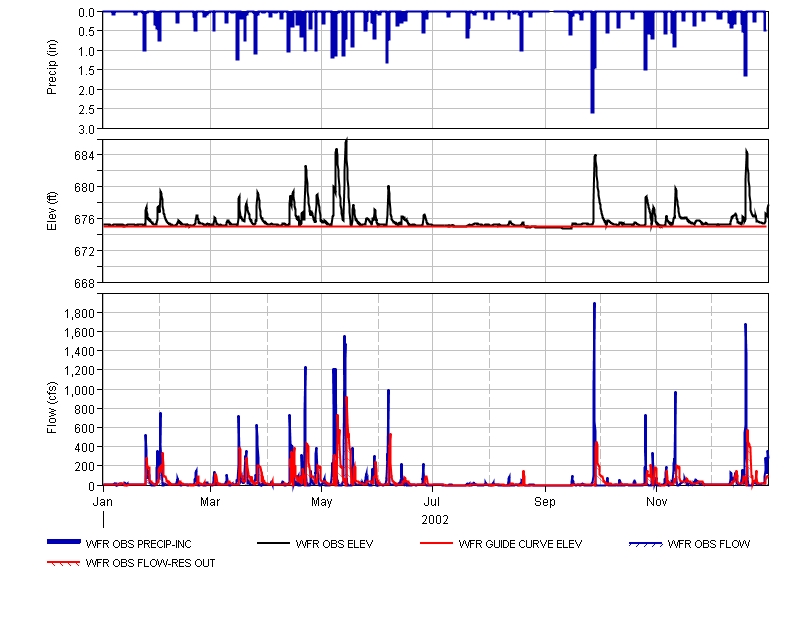Click the WFR OBS FLOW legend line swatch
The width and height of the screenshot is (800, 627).
(x=644, y=545)
